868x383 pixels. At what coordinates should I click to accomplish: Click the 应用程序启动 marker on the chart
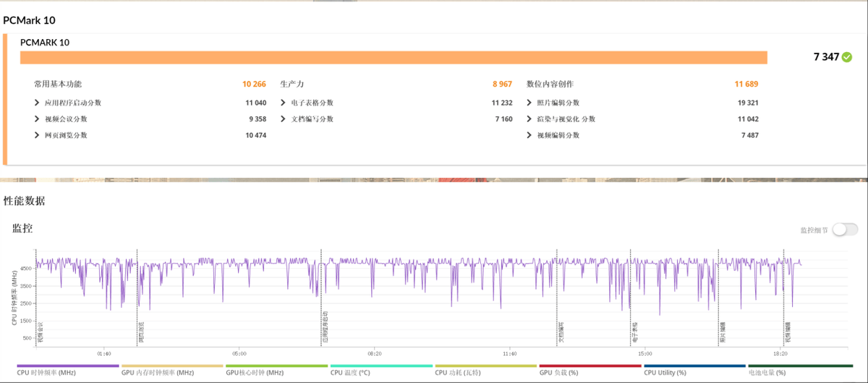click(x=324, y=327)
